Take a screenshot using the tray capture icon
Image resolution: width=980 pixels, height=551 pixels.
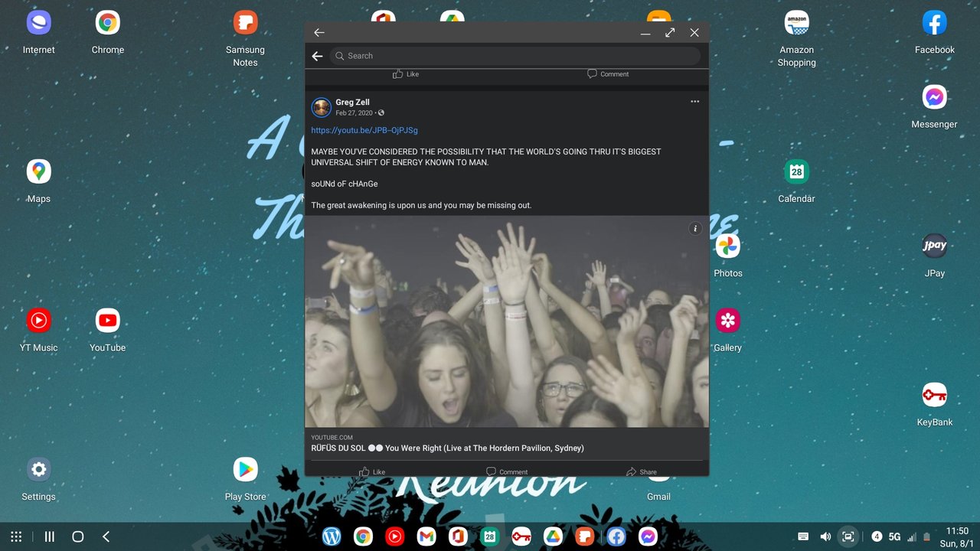pos(848,537)
